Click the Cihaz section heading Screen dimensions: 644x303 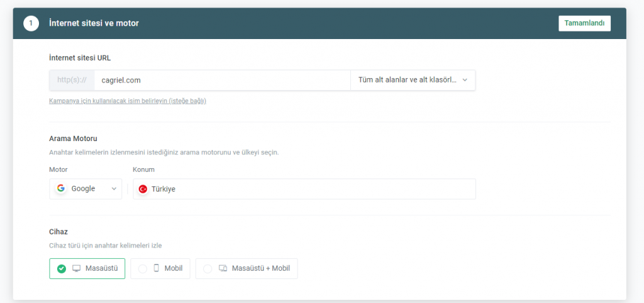(58, 232)
